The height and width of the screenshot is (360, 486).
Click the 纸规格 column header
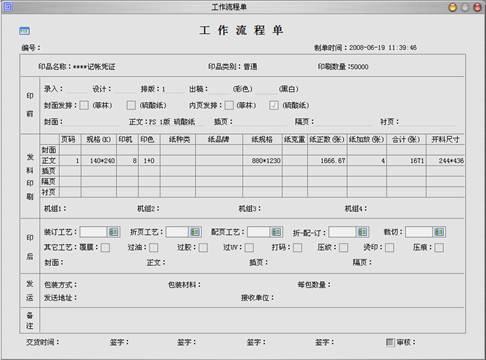(x=262, y=139)
